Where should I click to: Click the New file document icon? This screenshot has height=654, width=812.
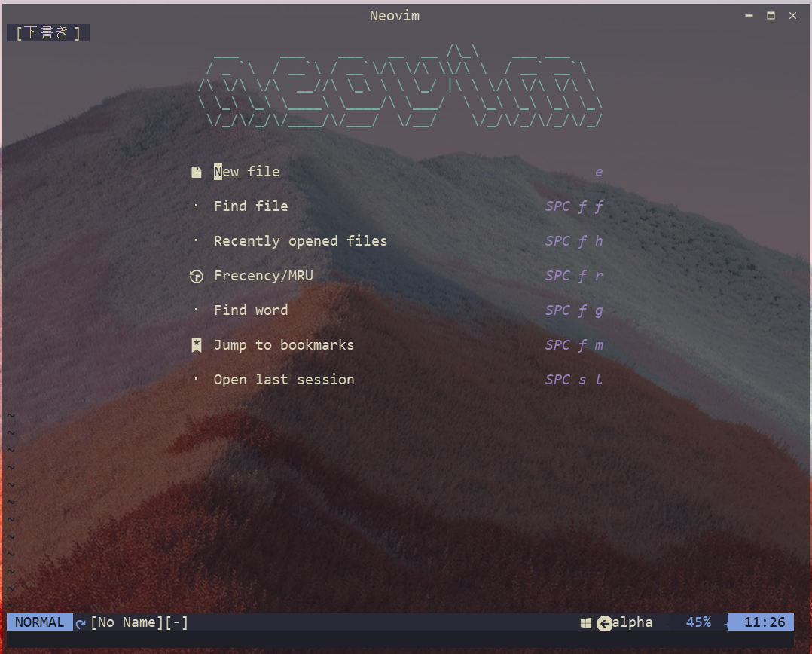(197, 172)
